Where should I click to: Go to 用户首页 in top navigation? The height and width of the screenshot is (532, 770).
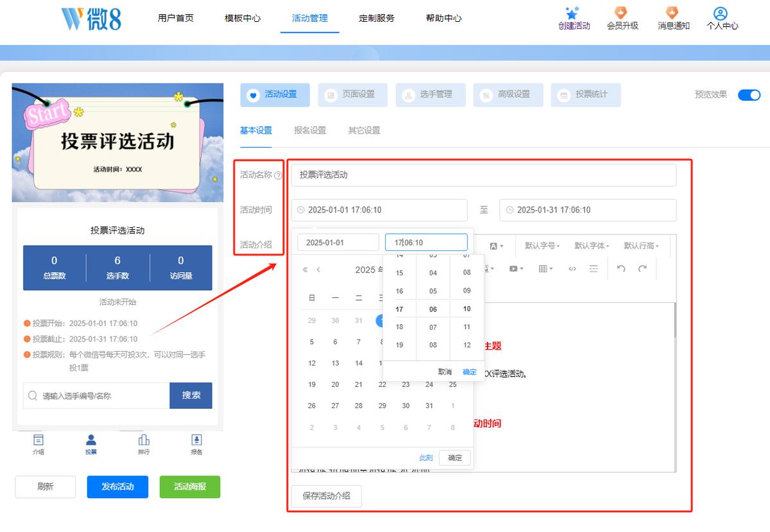pos(176,18)
